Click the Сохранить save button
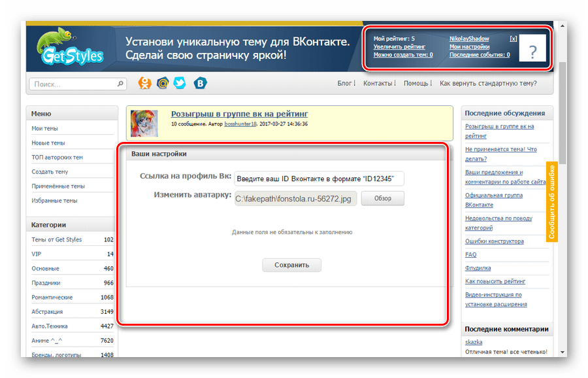The height and width of the screenshot is (378, 588). [292, 265]
